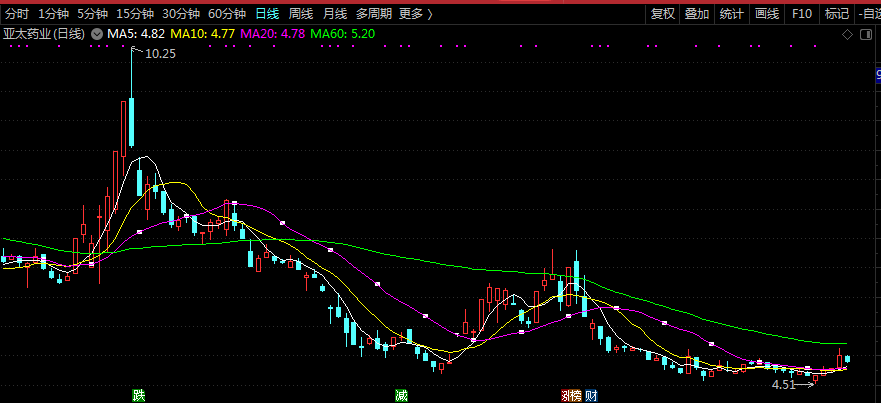Click the diamond icon at chart top right
The height and width of the screenshot is (403, 881).
point(847,35)
